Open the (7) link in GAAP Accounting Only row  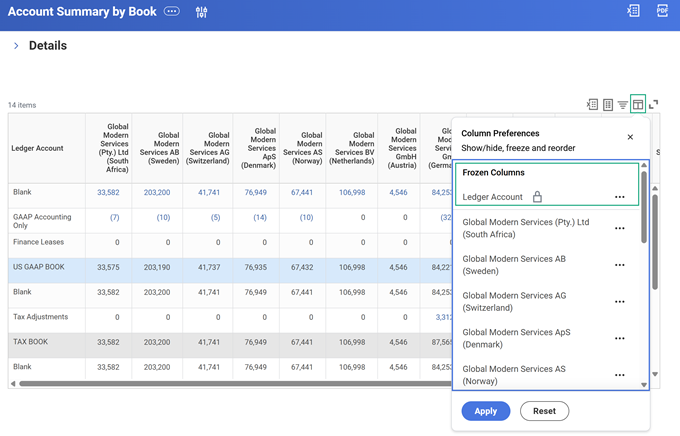coord(114,217)
